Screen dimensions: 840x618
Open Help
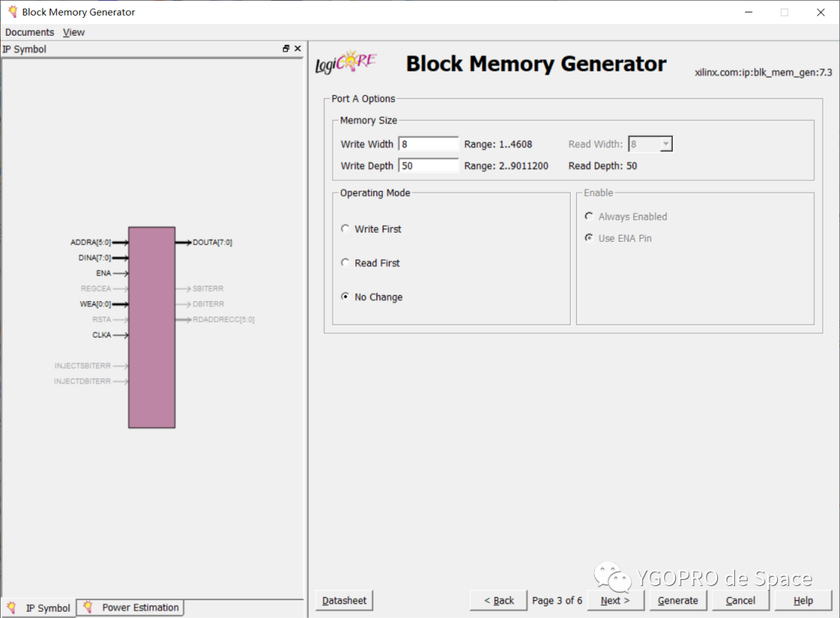coord(803,600)
